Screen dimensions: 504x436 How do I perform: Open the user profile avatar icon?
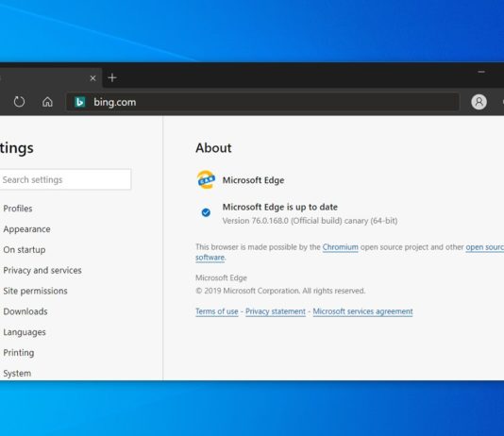click(479, 102)
